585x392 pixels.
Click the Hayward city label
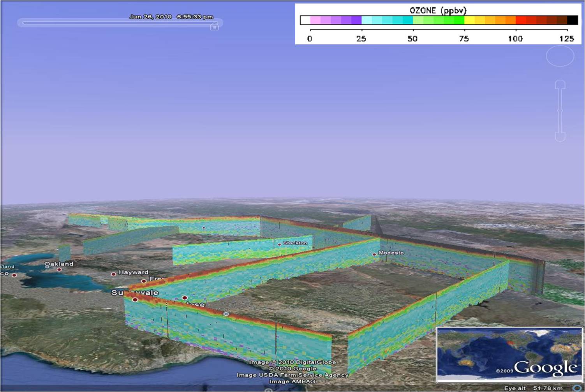coord(134,272)
